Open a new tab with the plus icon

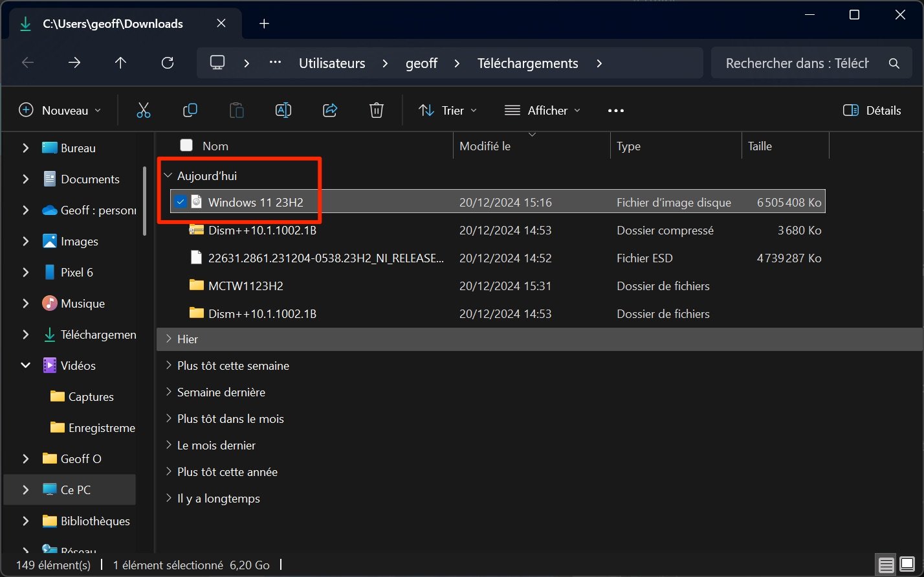coord(264,24)
